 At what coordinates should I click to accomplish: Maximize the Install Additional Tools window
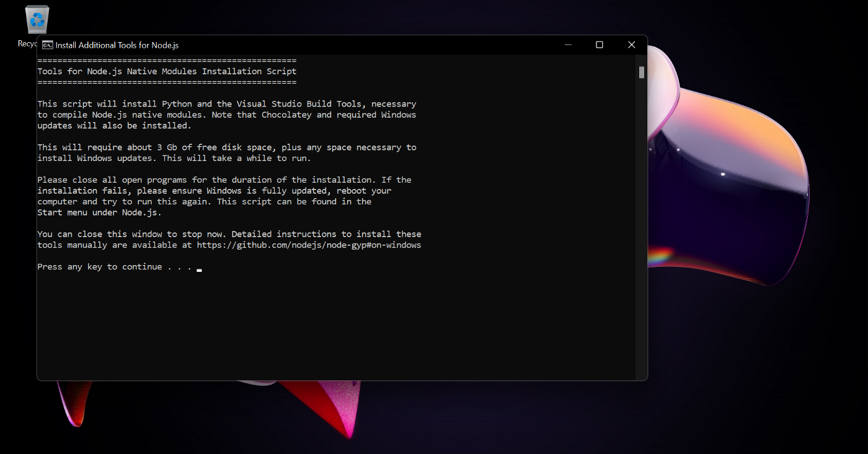tap(600, 45)
